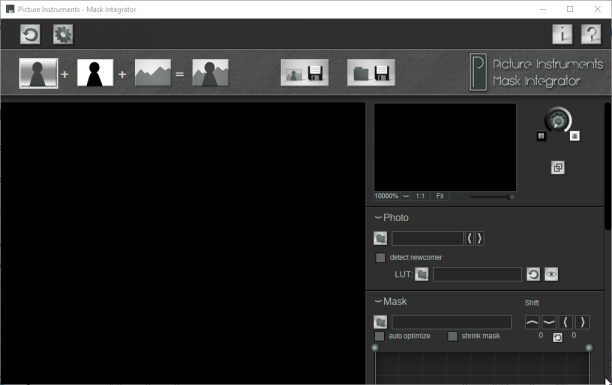Image resolution: width=612 pixels, height=385 pixels.
Task: Go to previous photo arrow
Action: (x=470, y=238)
